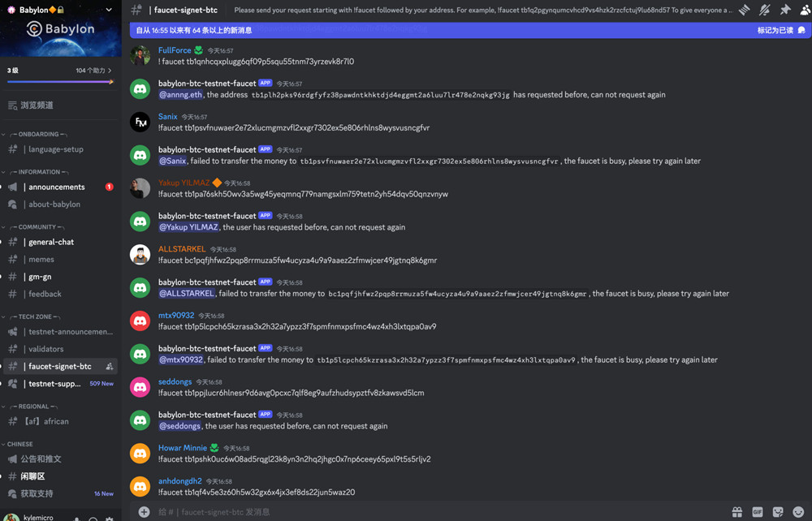
Task: Open the sticker picker icon
Action: tap(778, 512)
